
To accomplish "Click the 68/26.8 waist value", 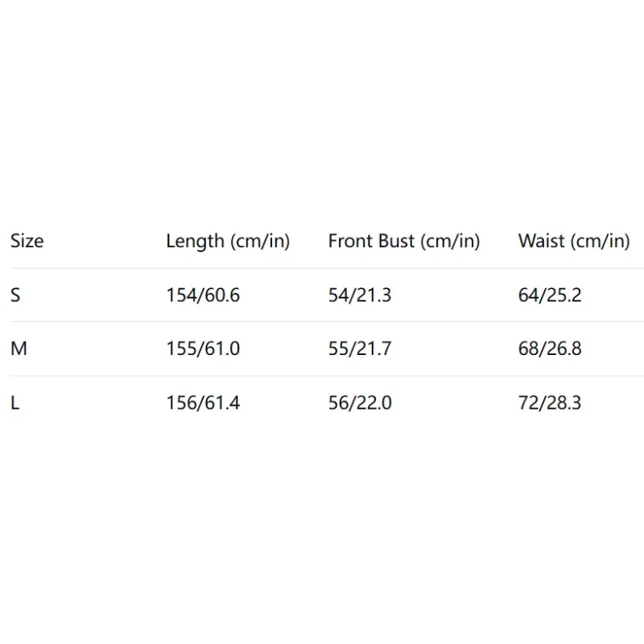I will pyautogui.click(x=550, y=349).
